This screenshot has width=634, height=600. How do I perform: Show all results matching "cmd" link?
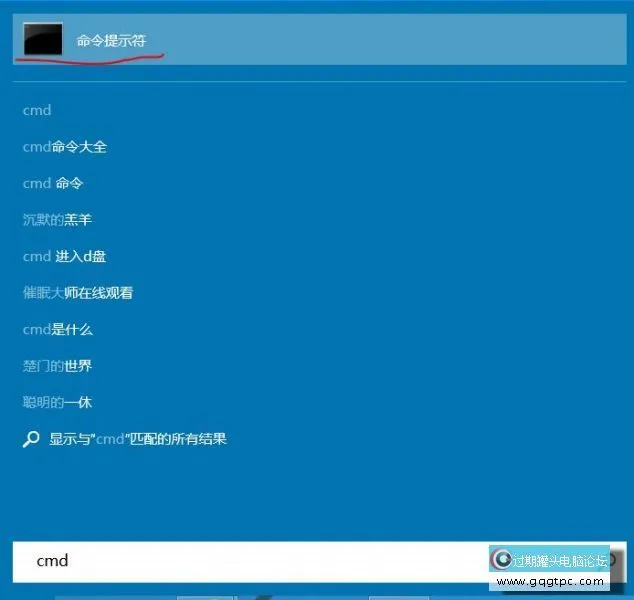coord(138,439)
